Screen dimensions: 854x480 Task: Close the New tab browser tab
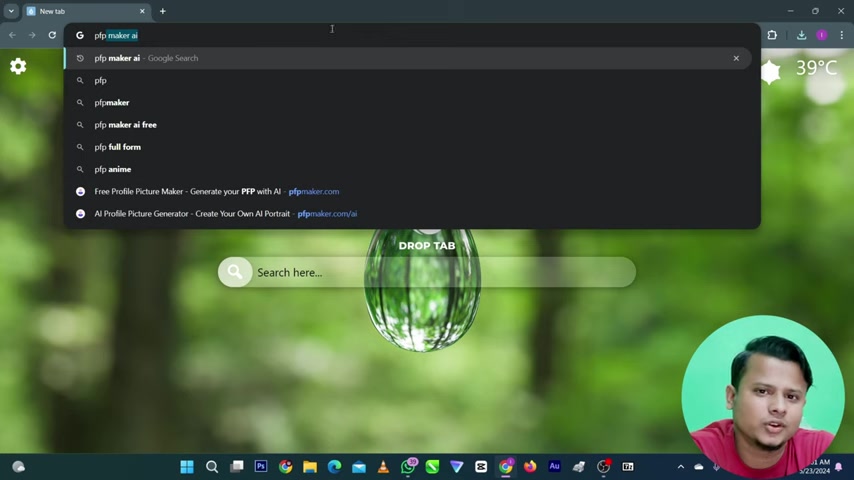tap(142, 11)
